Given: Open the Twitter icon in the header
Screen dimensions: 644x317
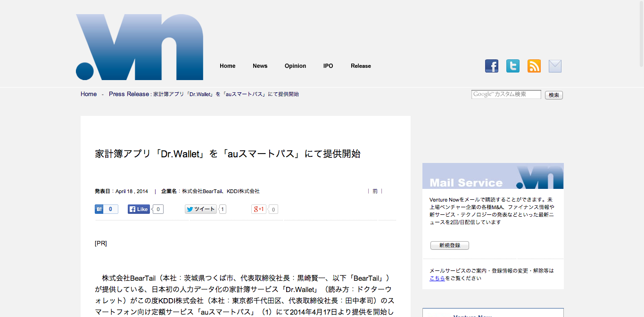Looking at the screenshot, I should pos(513,66).
